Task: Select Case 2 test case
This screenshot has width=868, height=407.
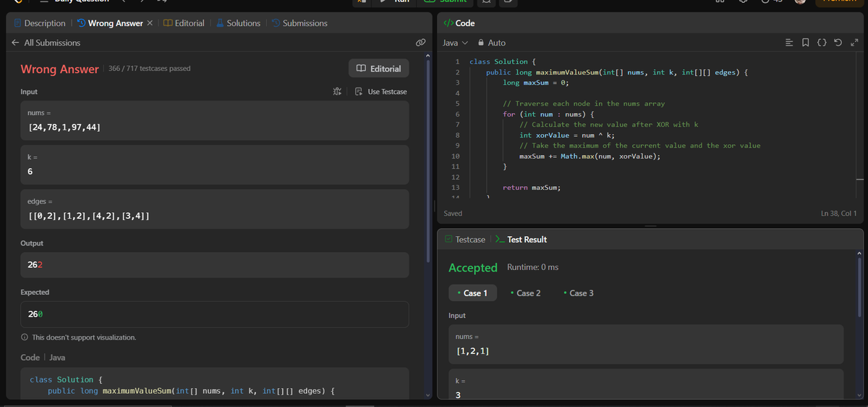Action: point(525,293)
